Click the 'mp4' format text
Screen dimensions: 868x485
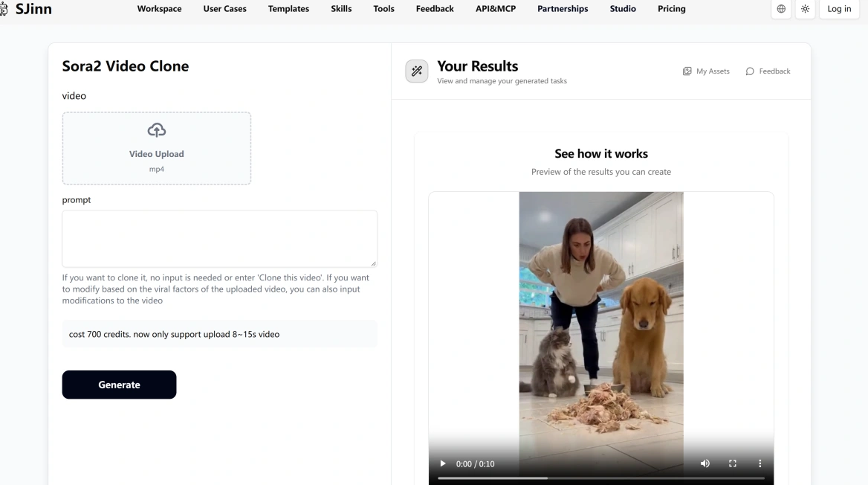point(157,169)
